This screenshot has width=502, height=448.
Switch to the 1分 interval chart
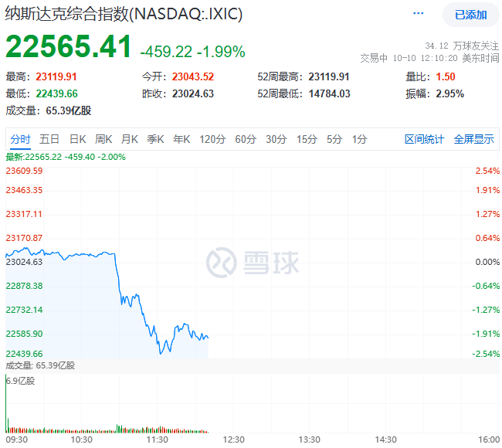click(359, 139)
